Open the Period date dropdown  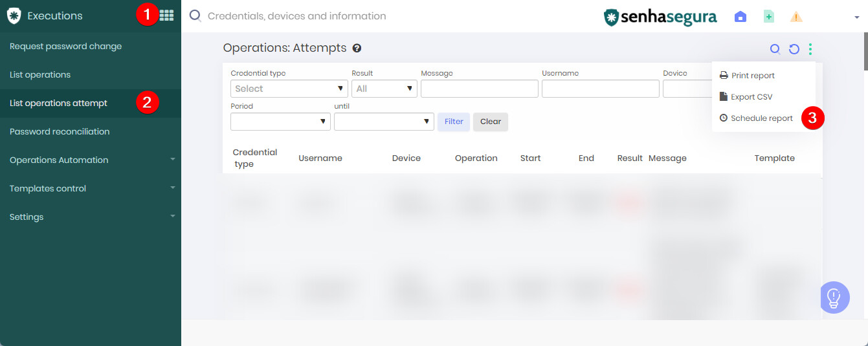click(x=280, y=122)
